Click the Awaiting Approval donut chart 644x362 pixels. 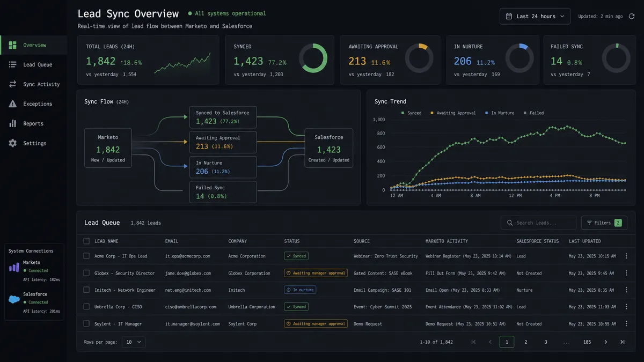(419, 58)
